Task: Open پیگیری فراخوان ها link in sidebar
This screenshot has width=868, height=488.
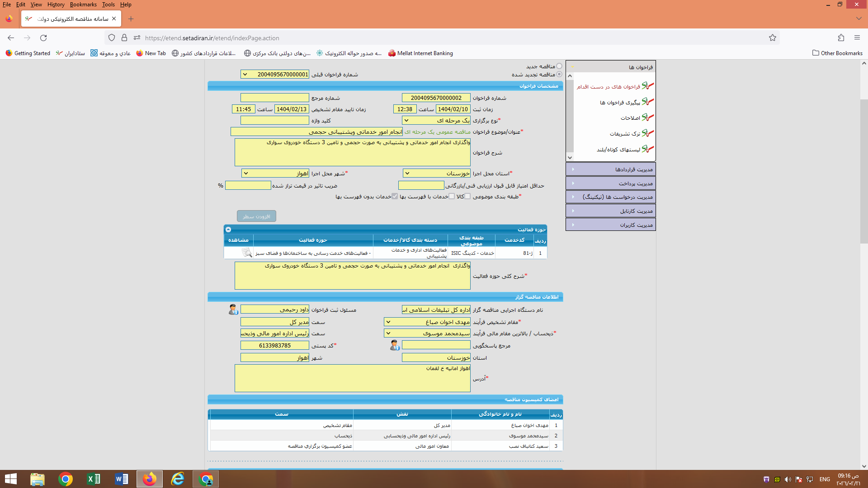Action: [x=619, y=103]
